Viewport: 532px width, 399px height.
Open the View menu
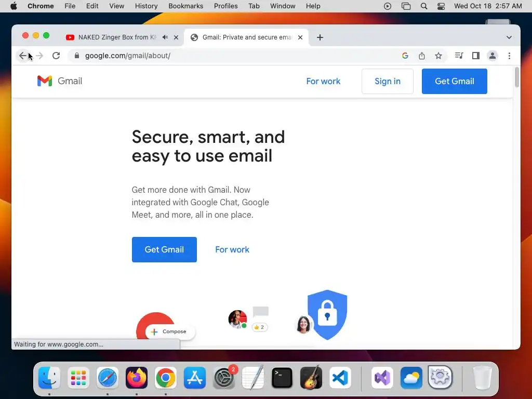117,6
